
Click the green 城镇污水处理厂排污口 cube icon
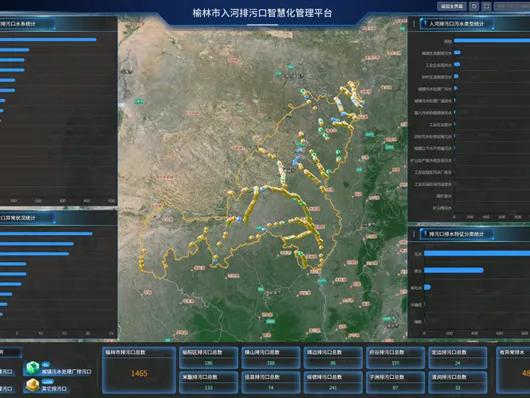(33, 368)
